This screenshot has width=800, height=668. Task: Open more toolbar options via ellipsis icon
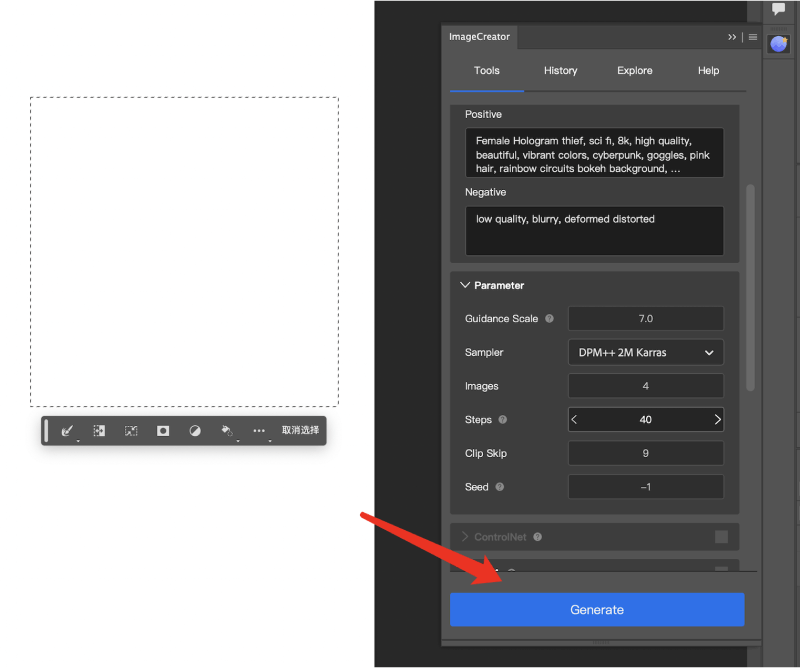click(x=258, y=431)
